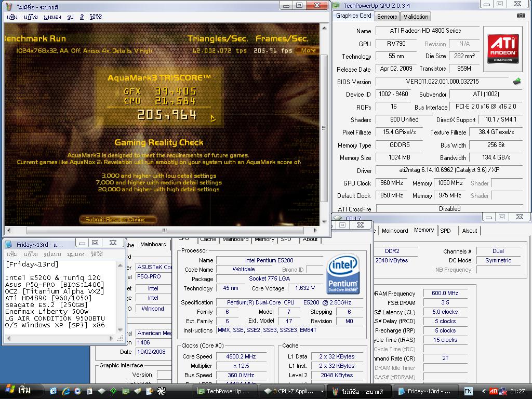
Task: Open the Validation tab in GPU-Z
Action: 416,16
